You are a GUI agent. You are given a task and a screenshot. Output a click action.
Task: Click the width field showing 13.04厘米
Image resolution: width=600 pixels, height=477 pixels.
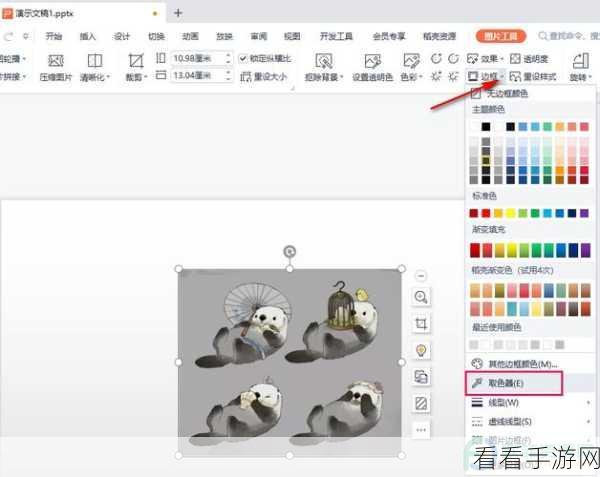tap(197, 75)
